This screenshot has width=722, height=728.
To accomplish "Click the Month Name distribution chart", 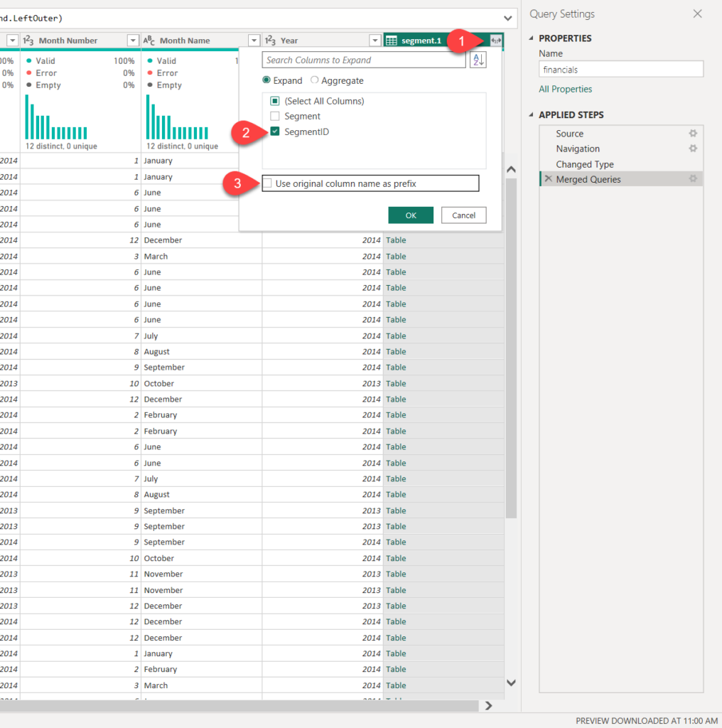I will coord(177,117).
